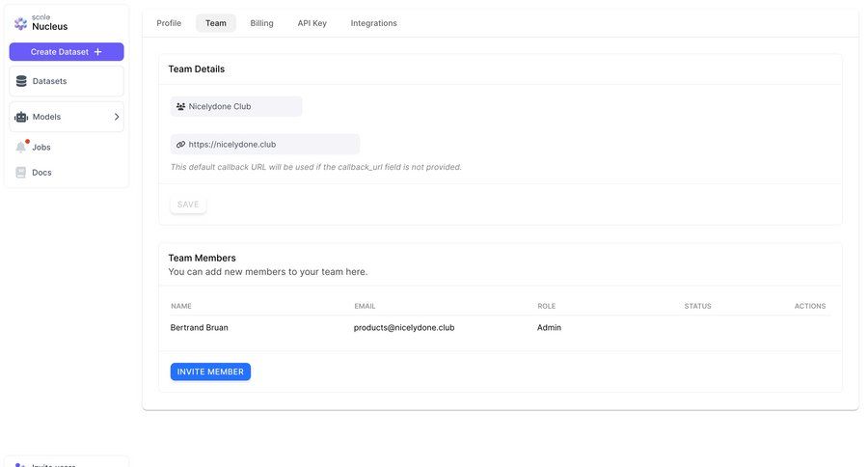Open Datasets in the sidebar
868x467 pixels.
click(67, 81)
